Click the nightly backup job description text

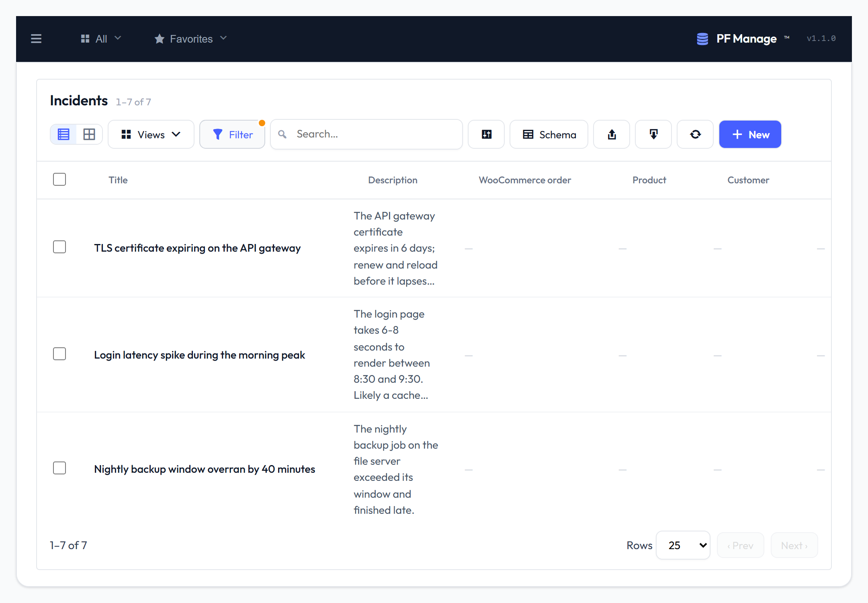click(396, 470)
